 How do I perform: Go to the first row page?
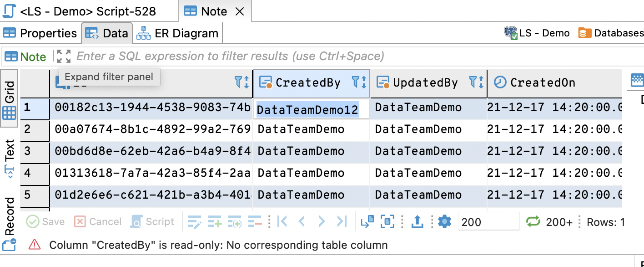pyautogui.click(x=282, y=222)
